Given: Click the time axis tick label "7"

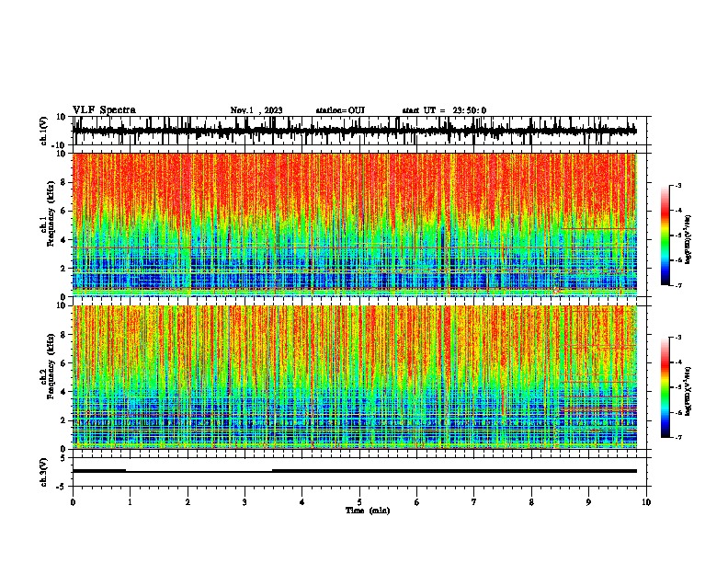Looking at the screenshot, I should click(474, 501).
